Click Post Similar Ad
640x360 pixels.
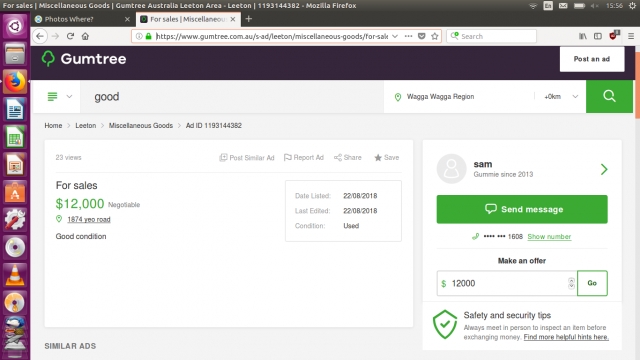pos(247,158)
